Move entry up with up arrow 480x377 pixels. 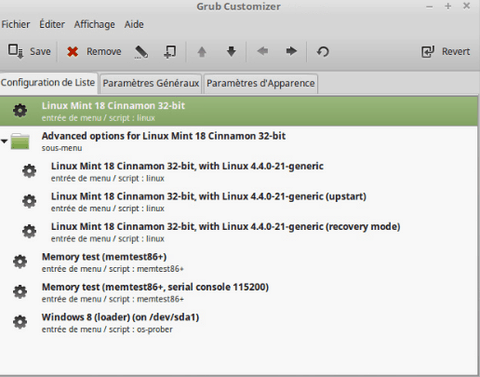tap(202, 52)
